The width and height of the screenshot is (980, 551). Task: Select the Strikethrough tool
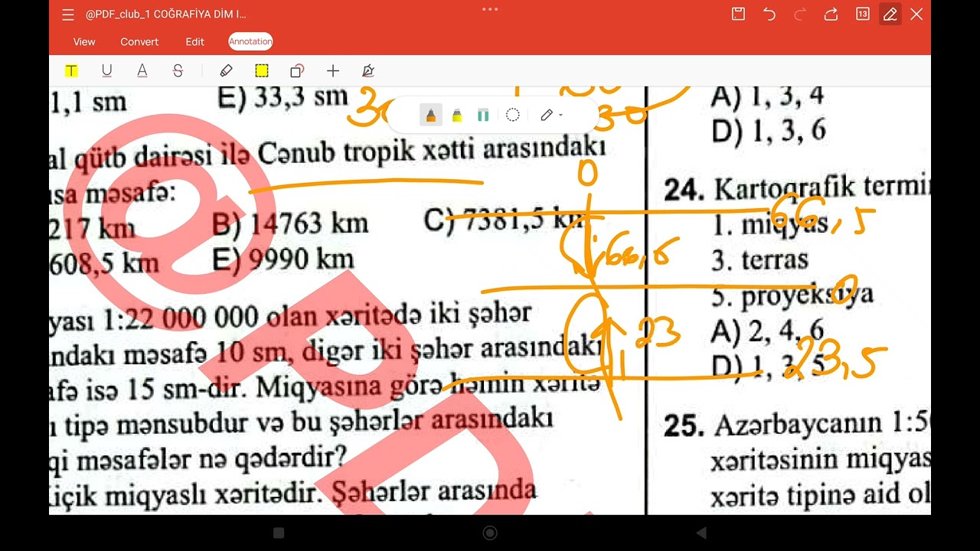178,71
